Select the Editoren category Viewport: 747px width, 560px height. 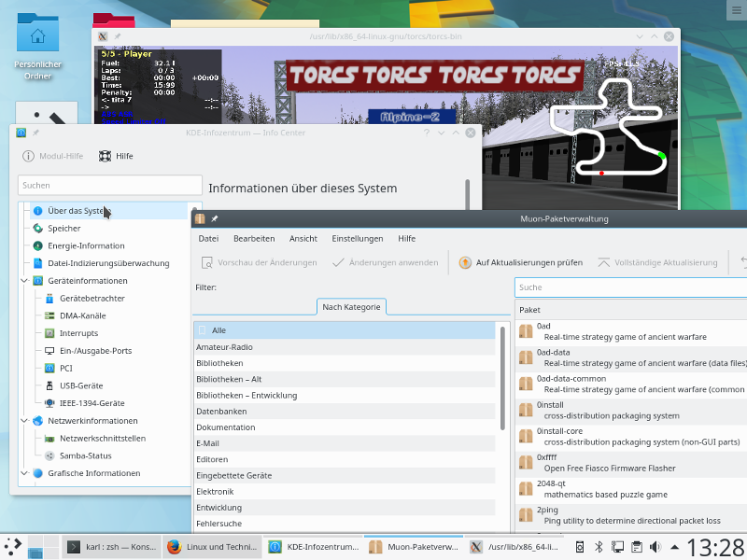(345, 459)
